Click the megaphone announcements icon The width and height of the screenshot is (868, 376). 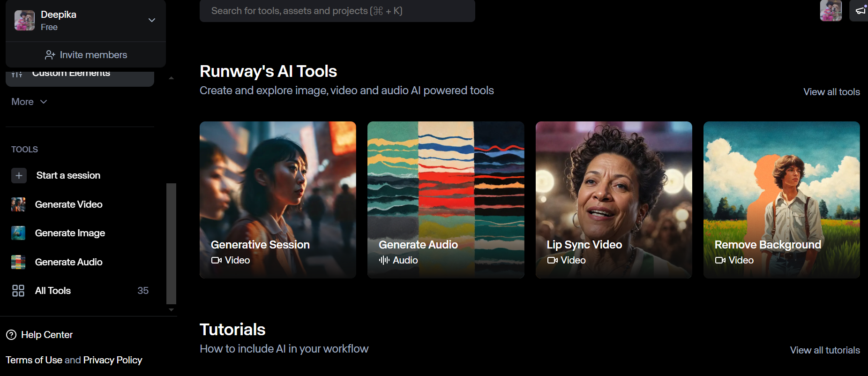(861, 10)
